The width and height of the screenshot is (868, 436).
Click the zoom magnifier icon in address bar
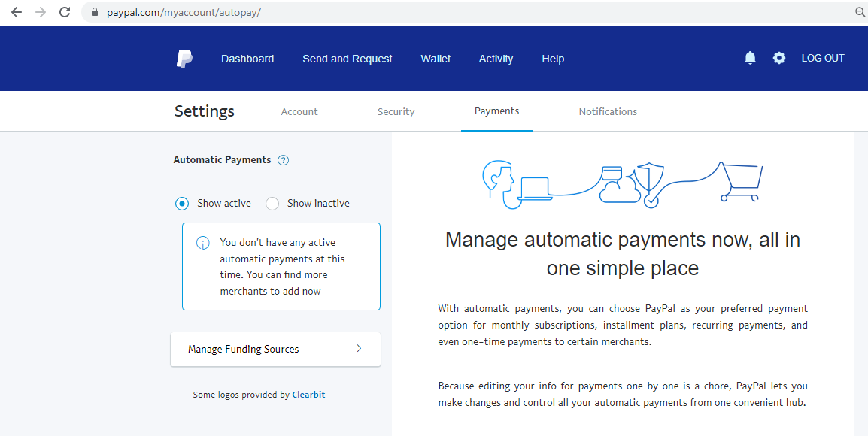pos(860,12)
